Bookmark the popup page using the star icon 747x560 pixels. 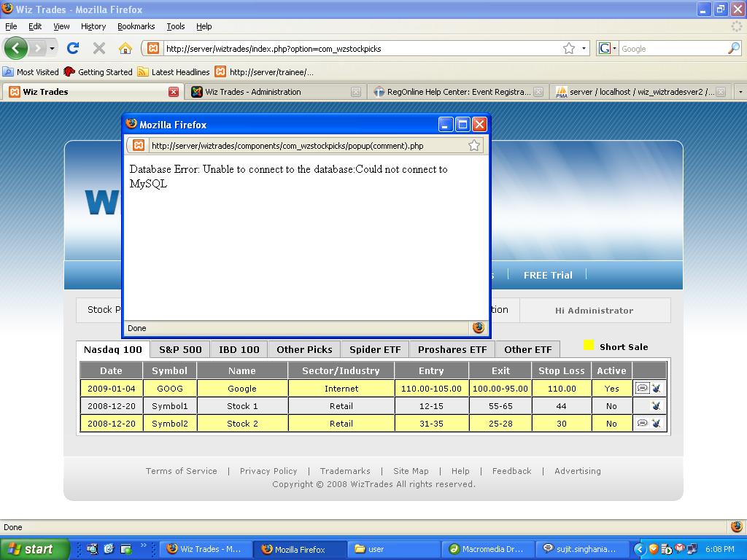coord(474,145)
